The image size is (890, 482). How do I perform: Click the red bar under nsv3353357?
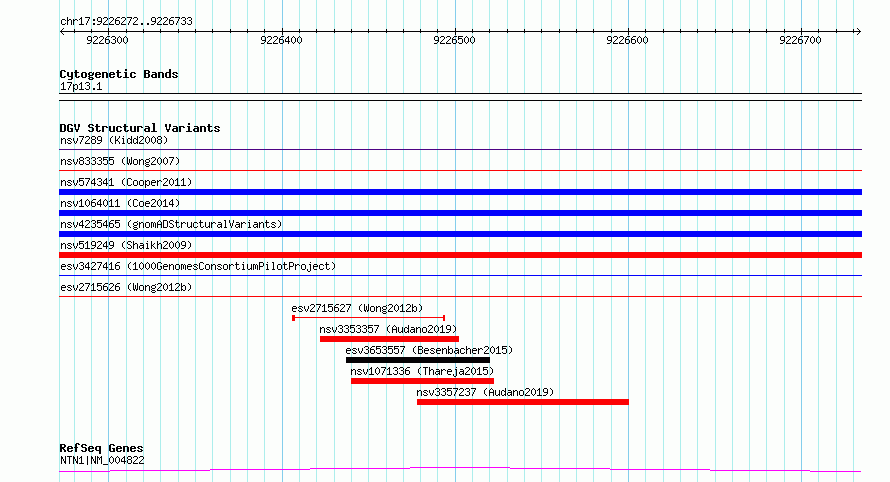[389, 339]
